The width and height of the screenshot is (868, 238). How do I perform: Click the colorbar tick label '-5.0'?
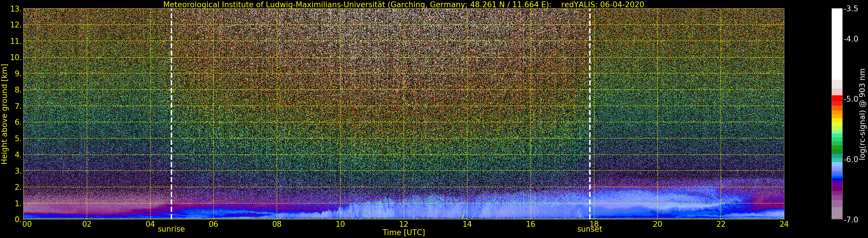tap(851, 99)
